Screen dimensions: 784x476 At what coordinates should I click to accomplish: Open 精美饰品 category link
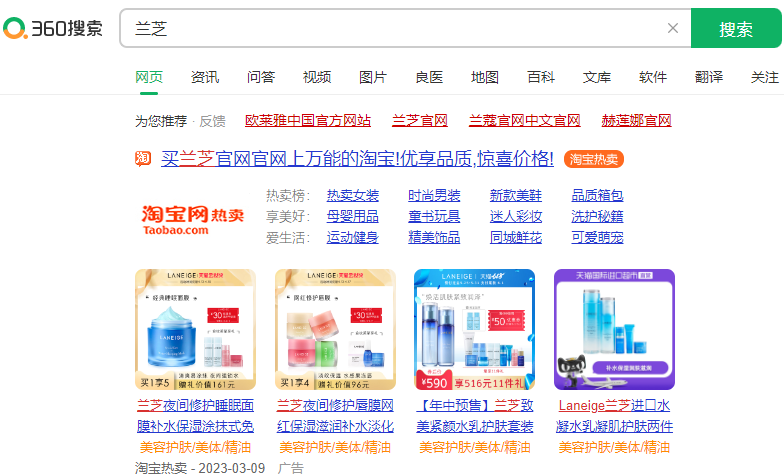click(x=434, y=238)
